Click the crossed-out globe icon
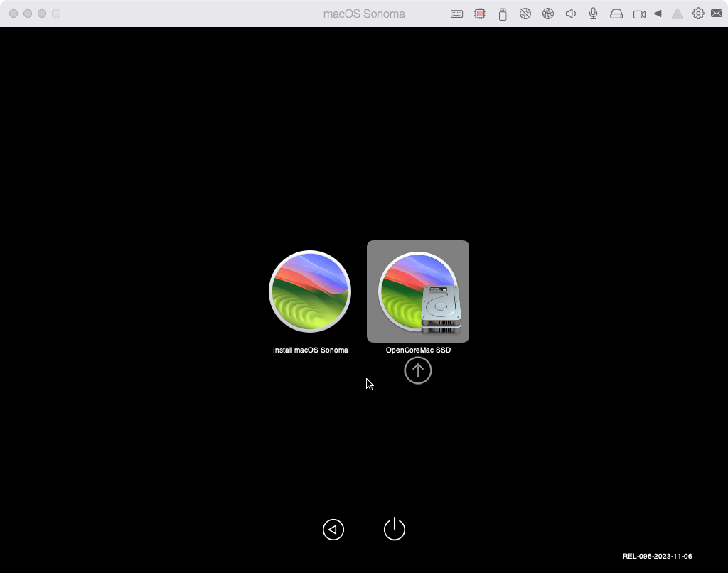This screenshot has height=573, width=728. [525, 14]
